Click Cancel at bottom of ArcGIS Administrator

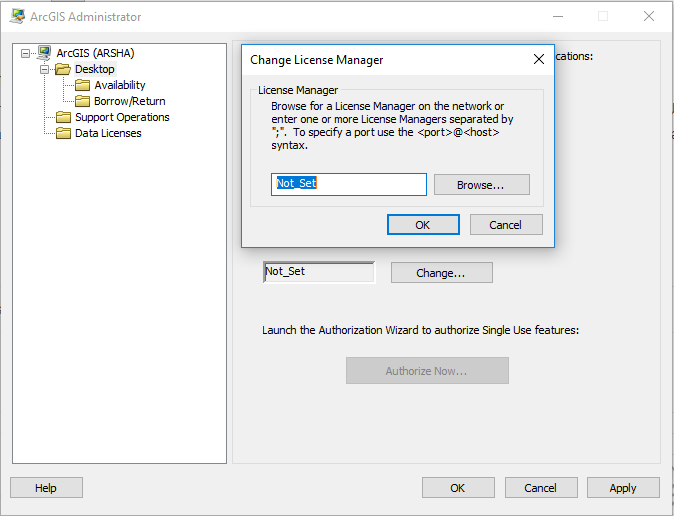point(541,488)
